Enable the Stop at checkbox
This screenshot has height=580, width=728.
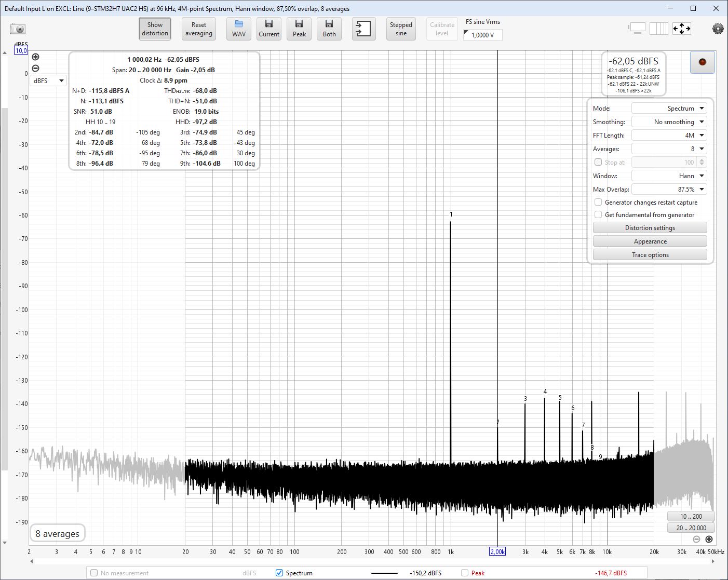pyautogui.click(x=598, y=163)
